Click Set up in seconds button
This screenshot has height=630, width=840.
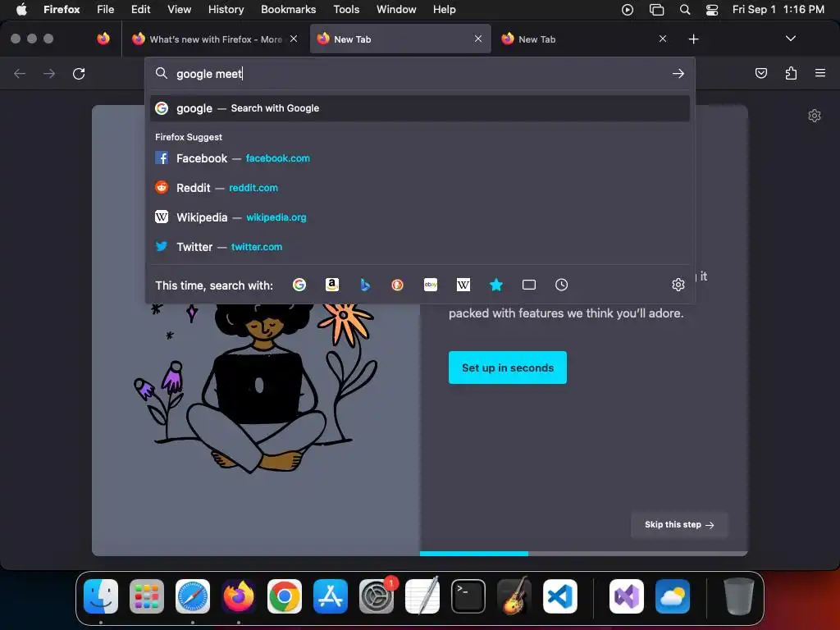pos(507,367)
